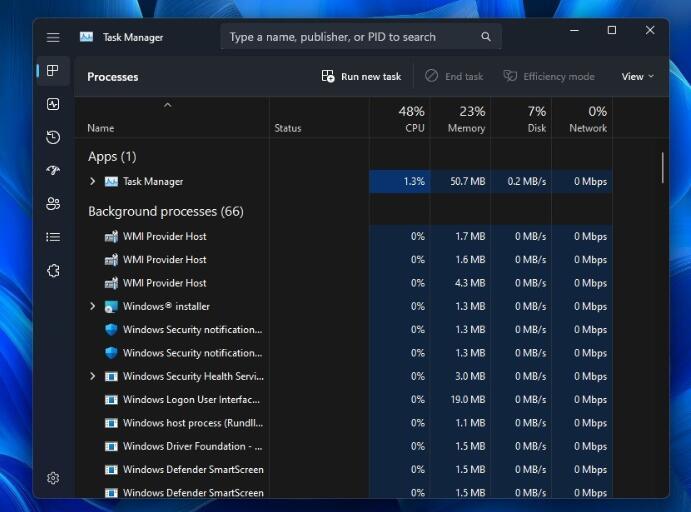Image resolution: width=691 pixels, height=512 pixels.
Task: Click Run new task
Action: (x=361, y=77)
